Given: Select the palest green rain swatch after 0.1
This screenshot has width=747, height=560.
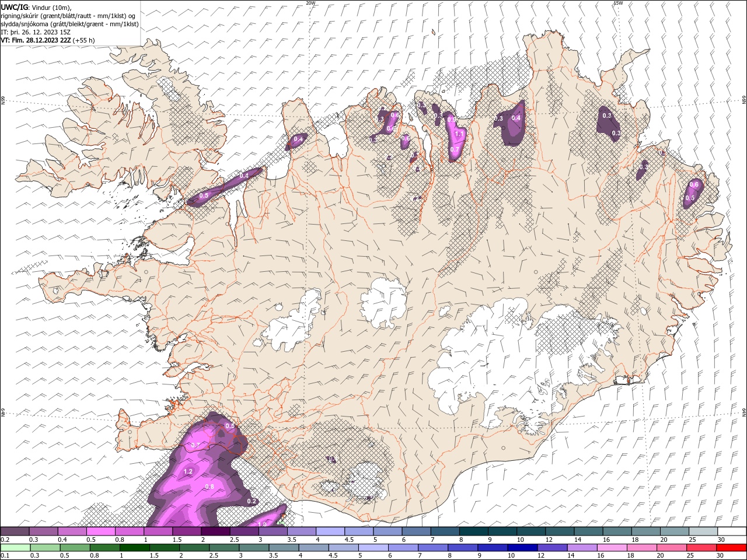Looking at the screenshot, I should point(15,548).
